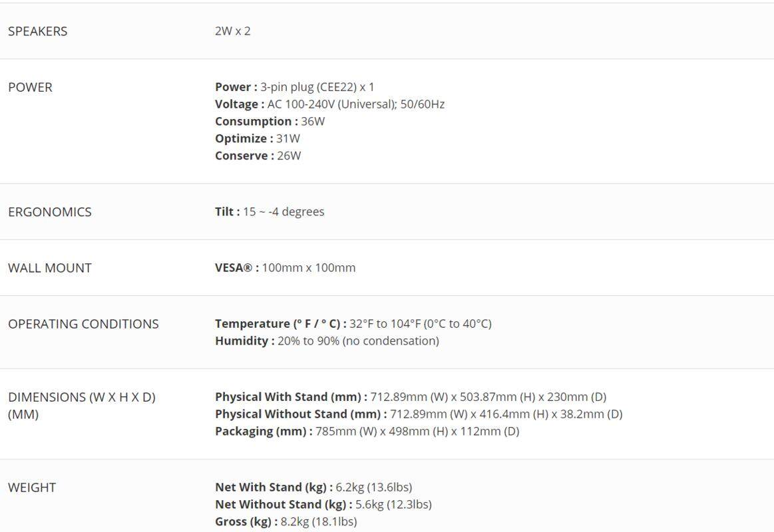
Task: Click the DIMENSIONS (W X H X D) label
Action: point(81,397)
